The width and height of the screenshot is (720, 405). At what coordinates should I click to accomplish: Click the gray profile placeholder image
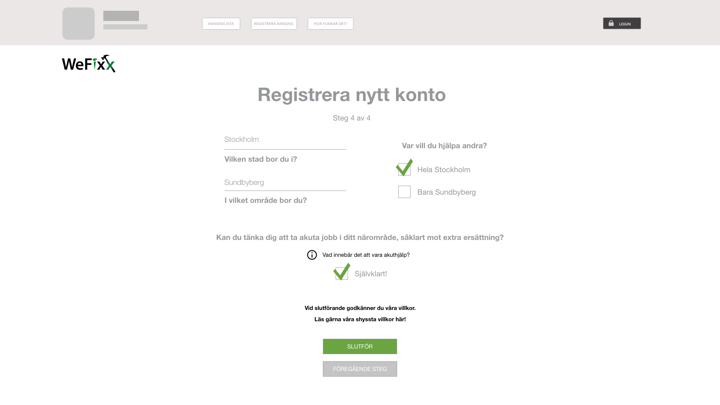(79, 23)
